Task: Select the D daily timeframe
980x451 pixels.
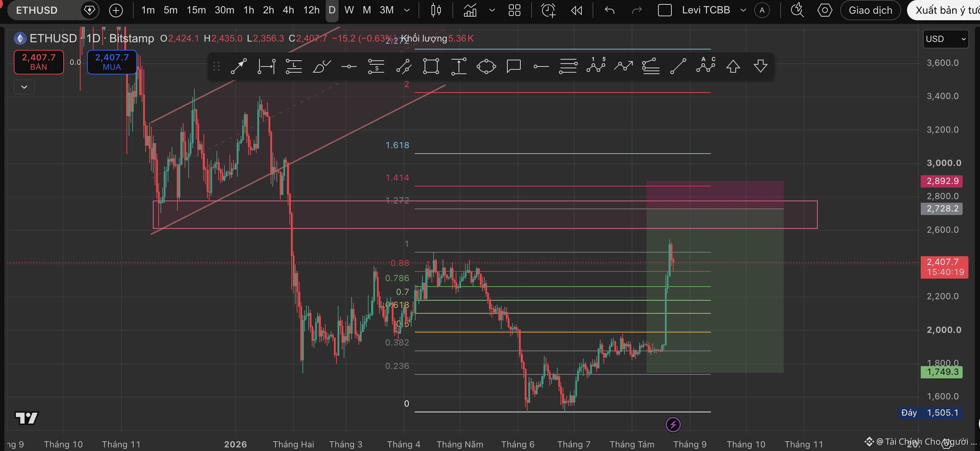Action: point(332,10)
